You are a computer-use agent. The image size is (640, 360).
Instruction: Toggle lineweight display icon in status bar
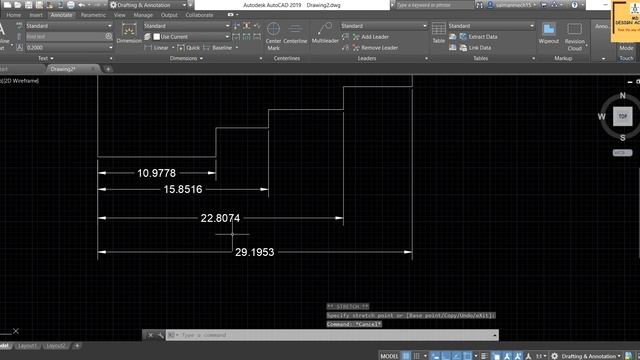click(484, 356)
